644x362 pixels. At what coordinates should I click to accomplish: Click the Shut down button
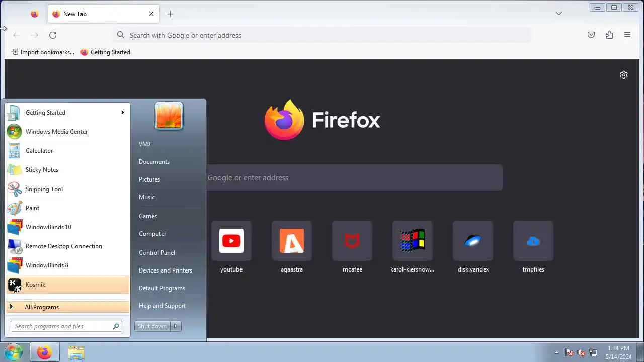[x=152, y=326]
